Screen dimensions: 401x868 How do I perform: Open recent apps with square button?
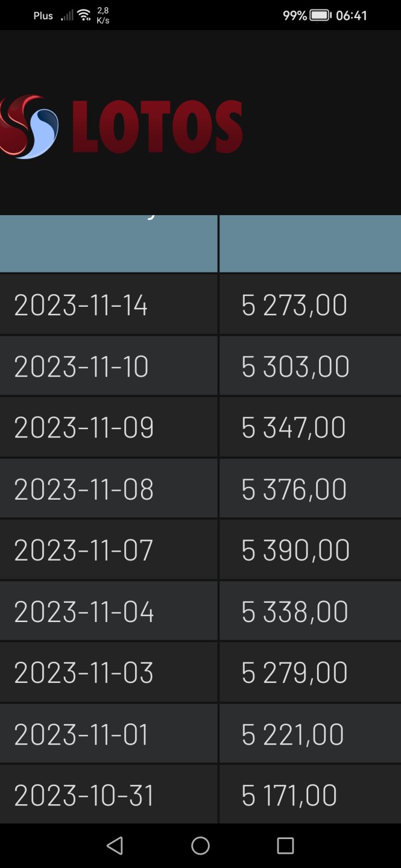click(x=285, y=846)
